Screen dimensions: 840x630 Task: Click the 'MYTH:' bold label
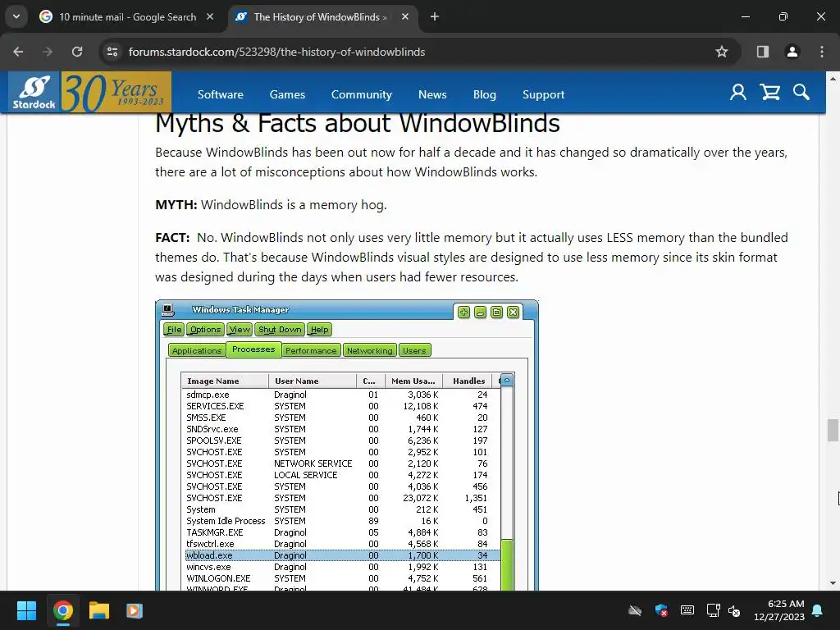point(176,204)
